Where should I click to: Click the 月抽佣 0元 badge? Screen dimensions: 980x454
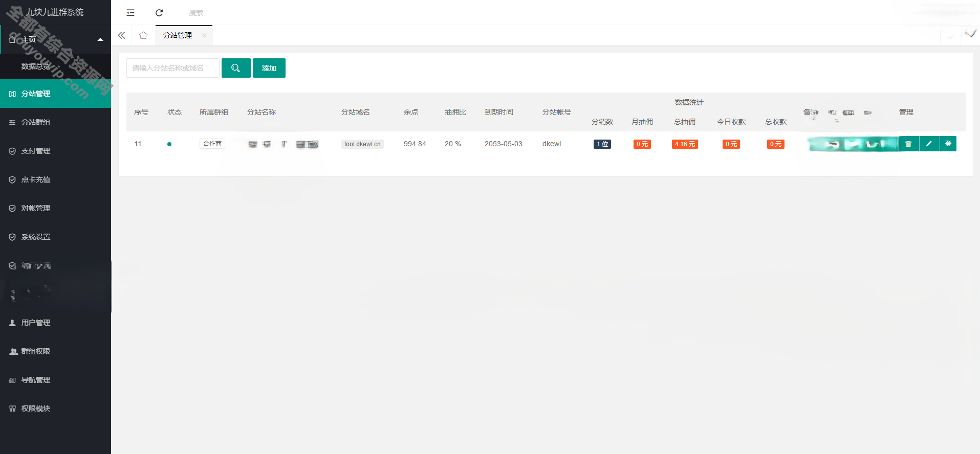(x=642, y=144)
